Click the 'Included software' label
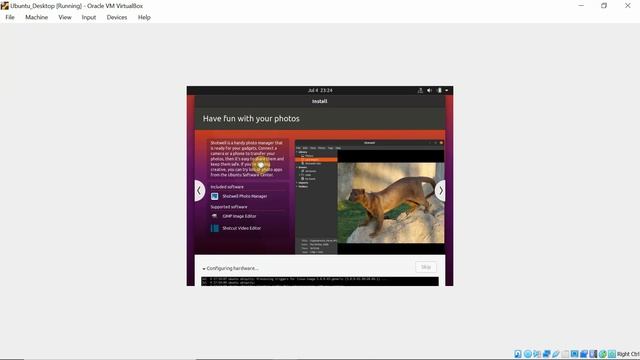Screen dimensions: 640x360 pyautogui.click(x=227, y=187)
